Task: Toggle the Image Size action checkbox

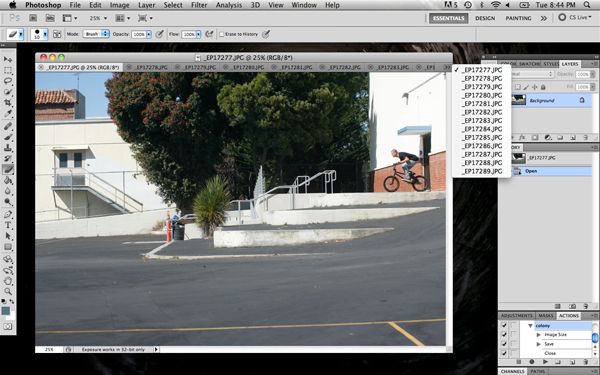Action: (504, 334)
